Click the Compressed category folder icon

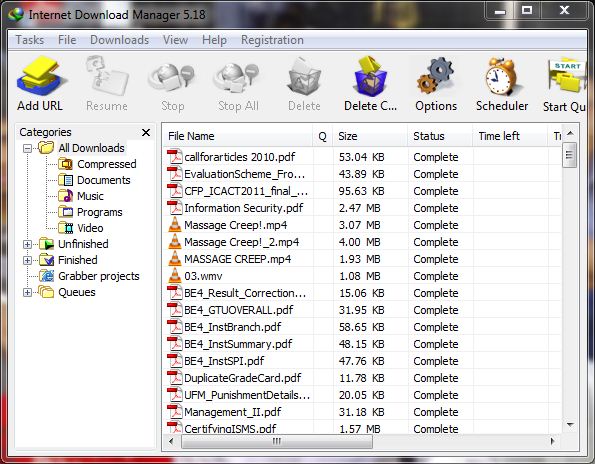coord(66,164)
